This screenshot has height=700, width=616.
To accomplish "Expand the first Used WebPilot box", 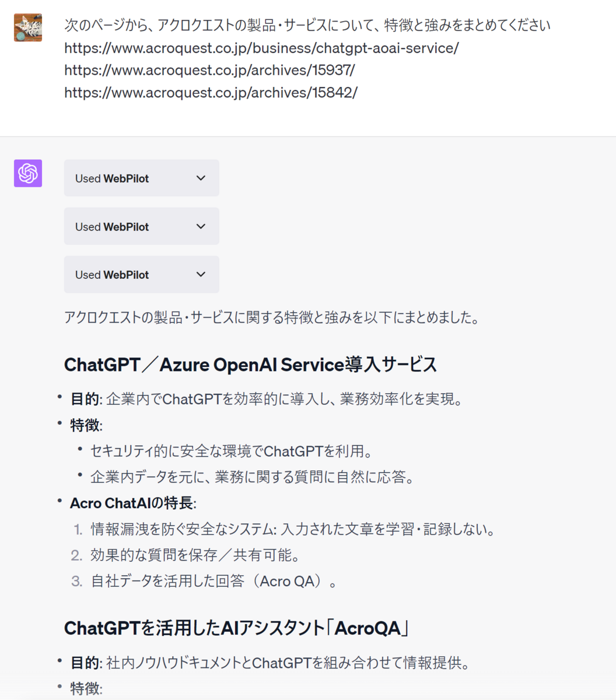I will 142,178.
